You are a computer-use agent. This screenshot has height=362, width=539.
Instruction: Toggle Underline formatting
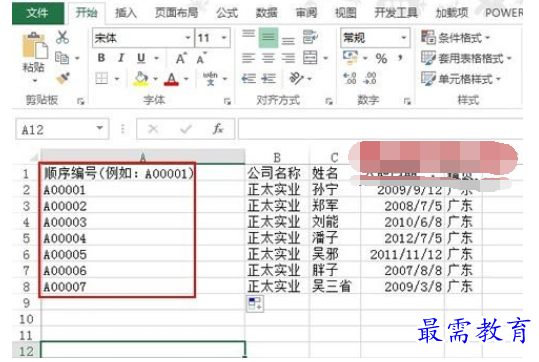[x=141, y=58]
